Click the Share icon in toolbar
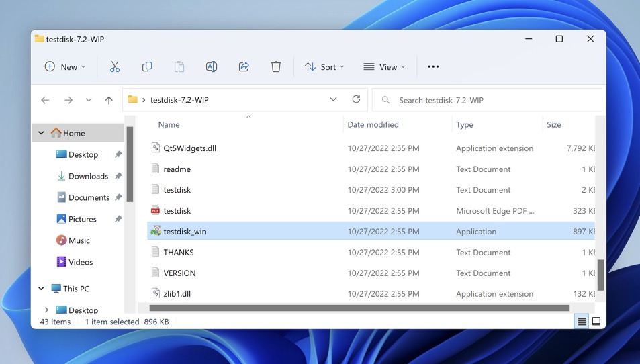The width and height of the screenshot is (640, 364). (244, 66)
